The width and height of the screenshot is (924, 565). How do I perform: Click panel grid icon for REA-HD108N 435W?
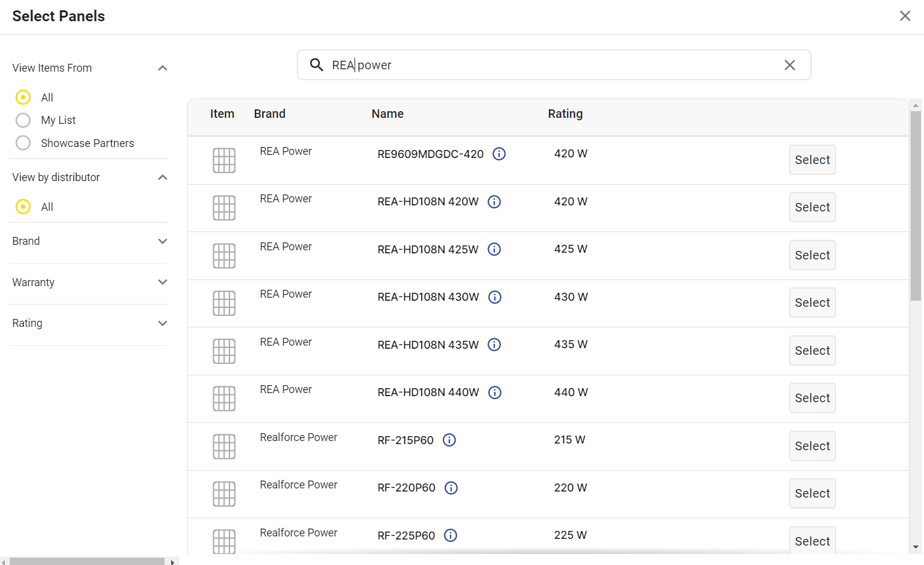coord(224,351)
